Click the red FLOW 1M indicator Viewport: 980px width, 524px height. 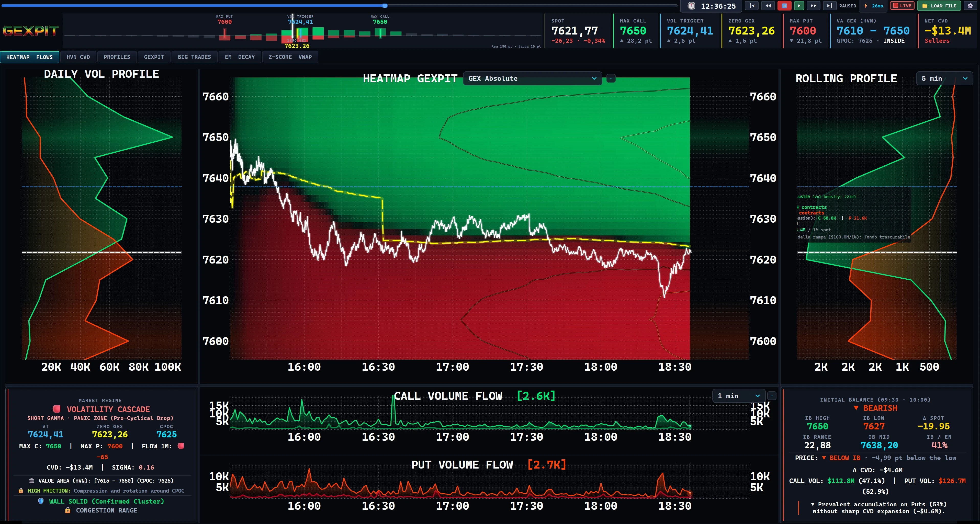181,446
